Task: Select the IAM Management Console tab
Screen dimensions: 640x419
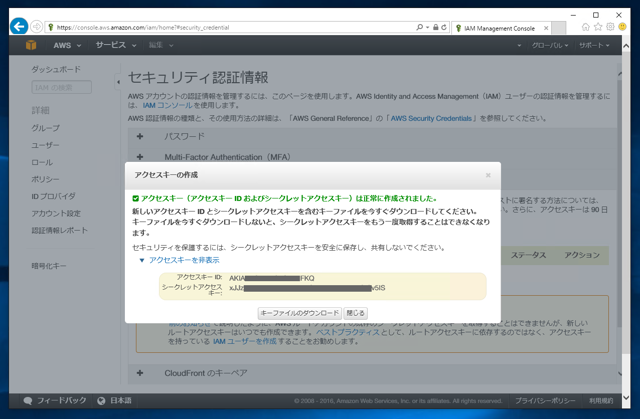Action: 499,28
